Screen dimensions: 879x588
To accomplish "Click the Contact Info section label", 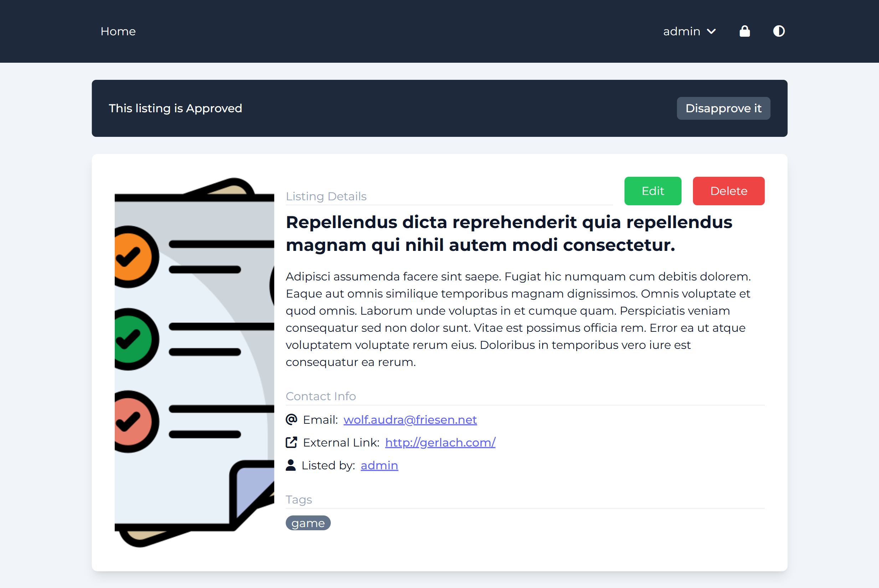I will click(x=321, y=396).
